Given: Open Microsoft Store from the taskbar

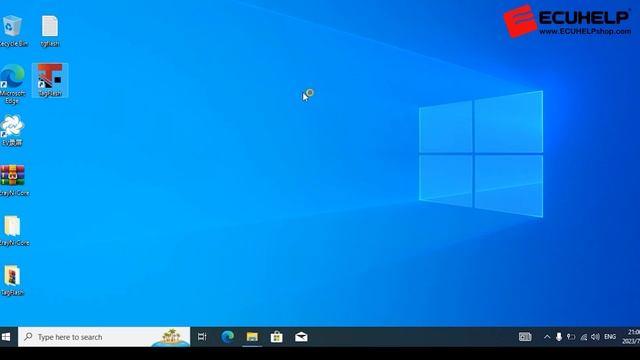Looking at the screenshot, I should [x=276, y=337].
